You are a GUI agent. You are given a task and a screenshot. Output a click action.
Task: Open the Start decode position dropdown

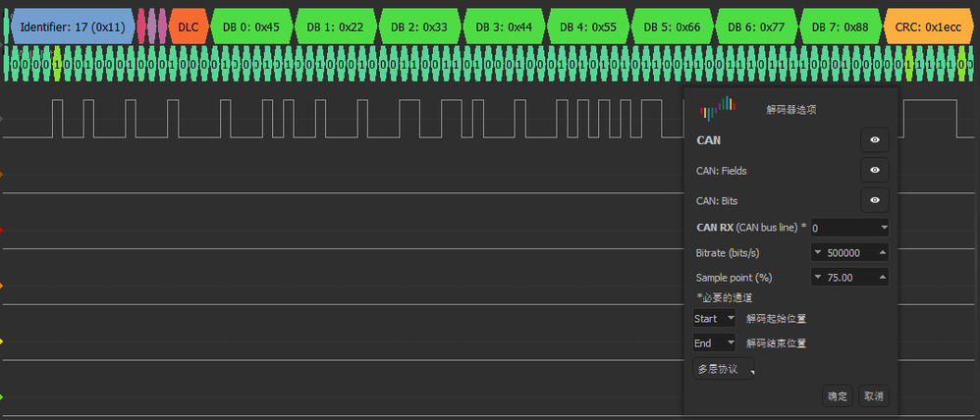(x=714, y=318)
